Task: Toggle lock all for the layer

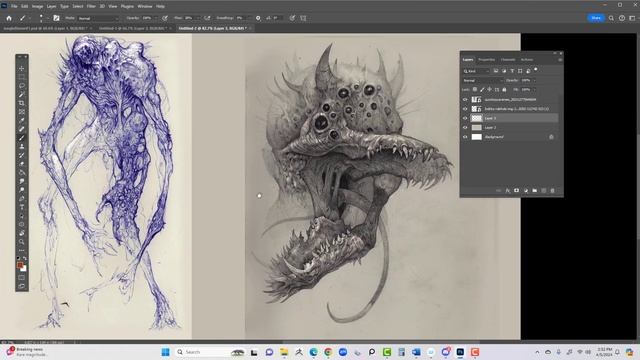Action: coord(504,89)
